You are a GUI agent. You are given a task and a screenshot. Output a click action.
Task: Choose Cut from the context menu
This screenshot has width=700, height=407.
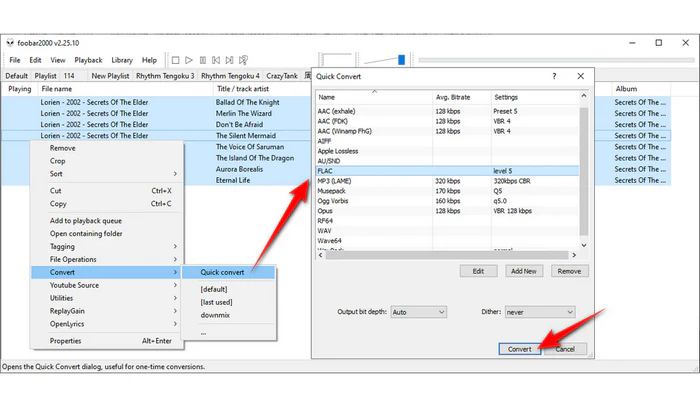click(107, 191)
